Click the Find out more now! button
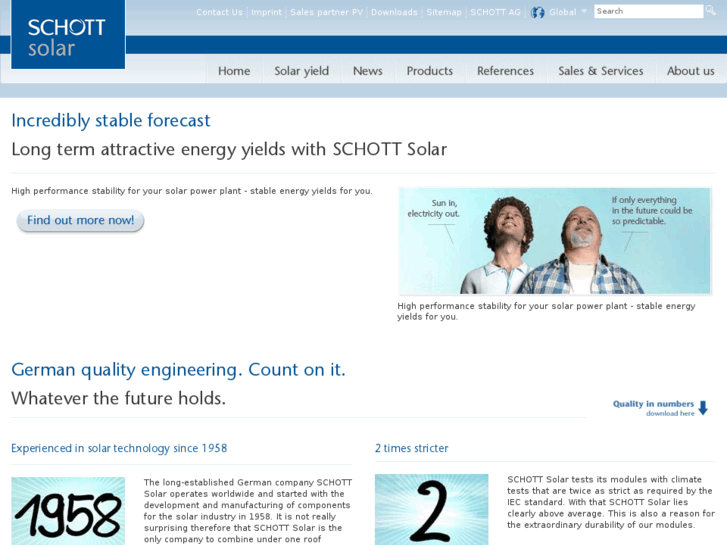The height and width of the screenshot is (545, 727). coord(80,220)
